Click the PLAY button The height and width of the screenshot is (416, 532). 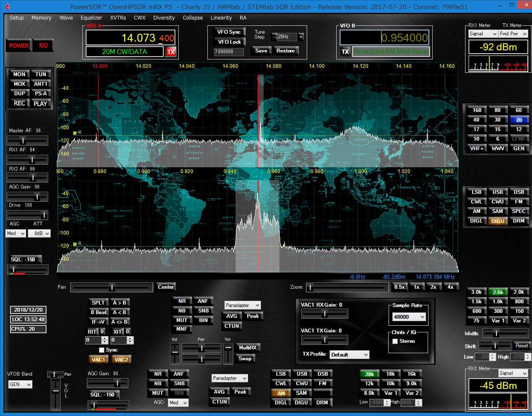[x=41, y=104]
